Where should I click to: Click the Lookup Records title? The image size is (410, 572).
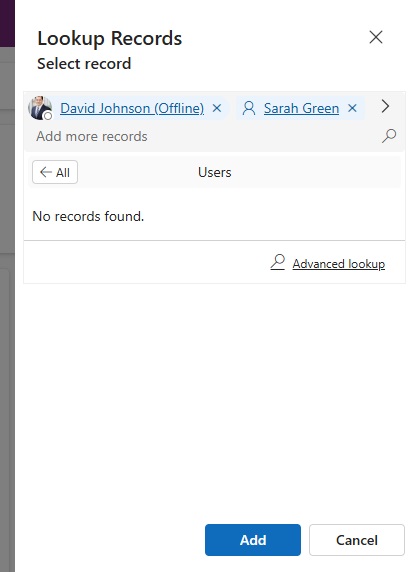[x=109, y=38]
